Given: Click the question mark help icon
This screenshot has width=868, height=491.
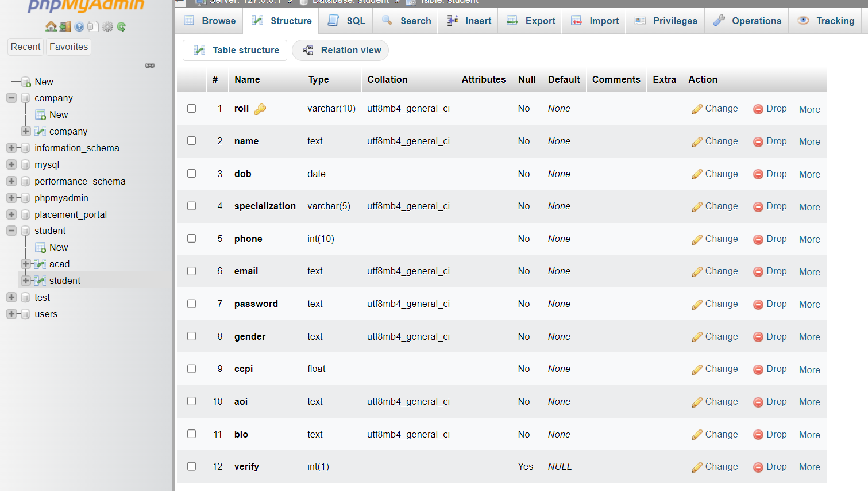Looking at the screenshot, I should 79,26.
